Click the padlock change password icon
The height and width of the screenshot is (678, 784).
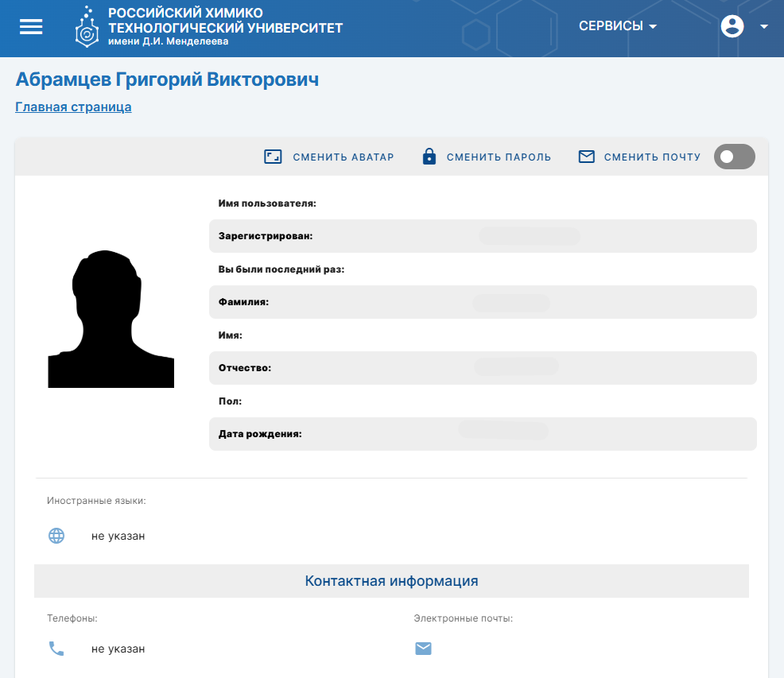(429, 157)
